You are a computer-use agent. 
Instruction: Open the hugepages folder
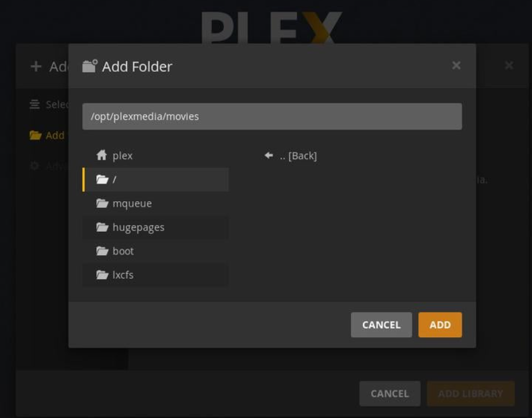coord(156,227)
